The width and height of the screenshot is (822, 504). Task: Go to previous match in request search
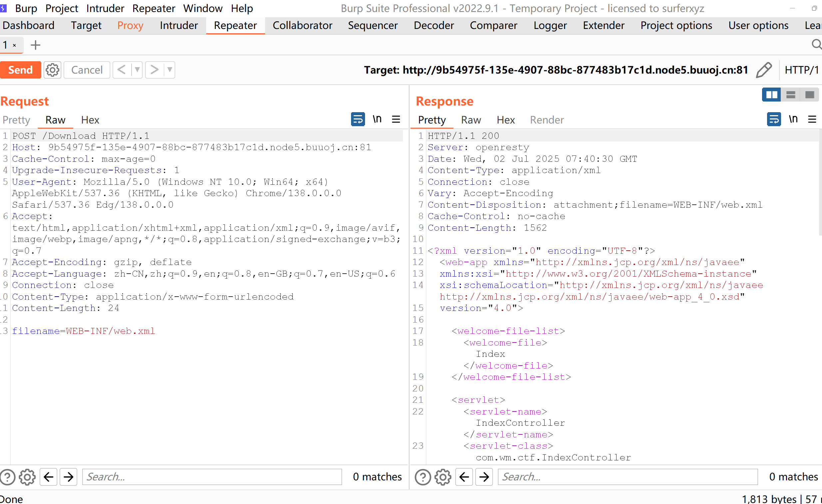click(49, 477)
